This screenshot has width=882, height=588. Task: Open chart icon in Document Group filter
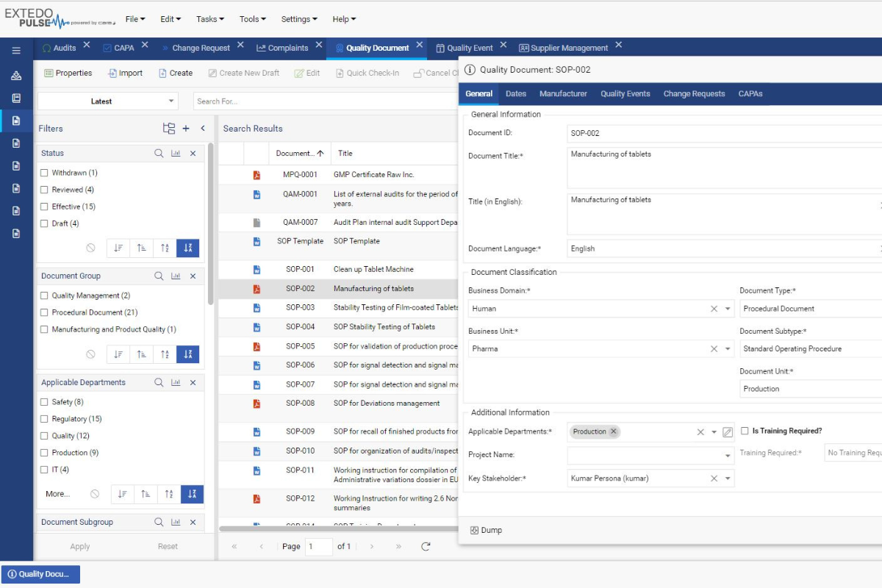click(x=176, y=276)
